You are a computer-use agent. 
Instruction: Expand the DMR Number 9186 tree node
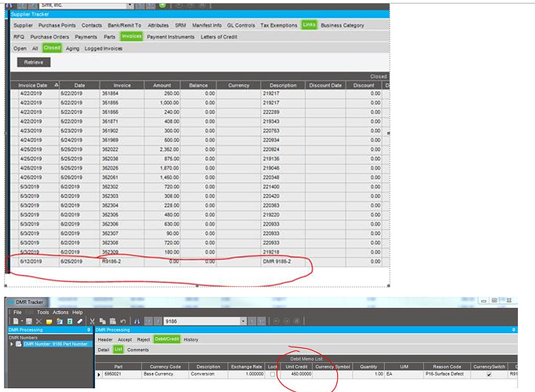(x=12, y=344)
